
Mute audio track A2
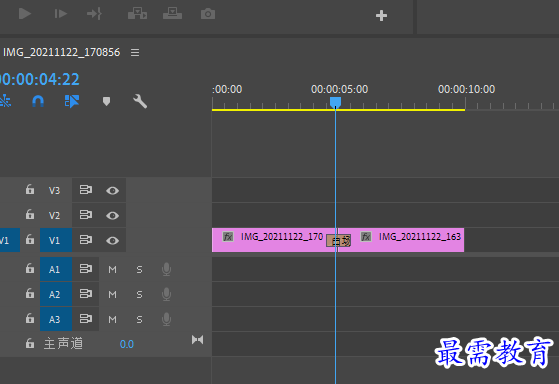[x=112, y=295]
